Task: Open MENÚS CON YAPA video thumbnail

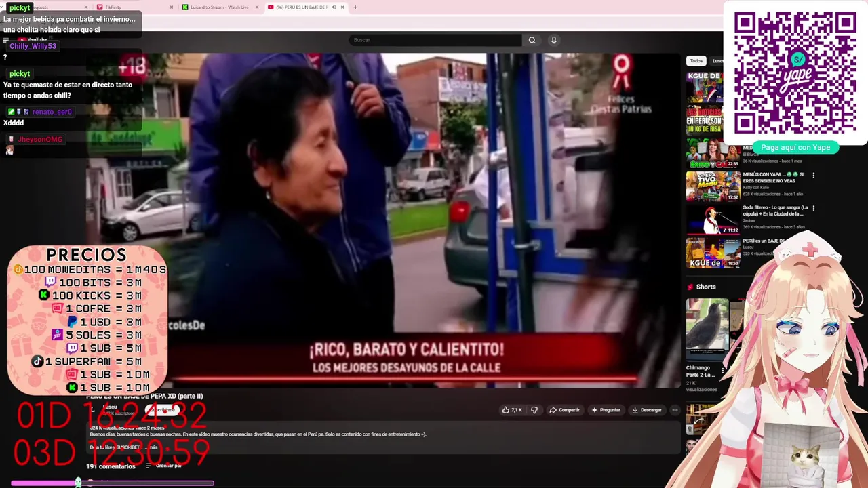Action: click(x=713, y=186)
